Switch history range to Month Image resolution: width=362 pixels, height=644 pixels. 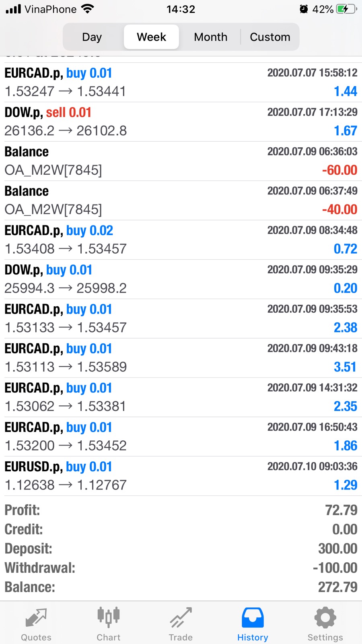tap(211, 37)
